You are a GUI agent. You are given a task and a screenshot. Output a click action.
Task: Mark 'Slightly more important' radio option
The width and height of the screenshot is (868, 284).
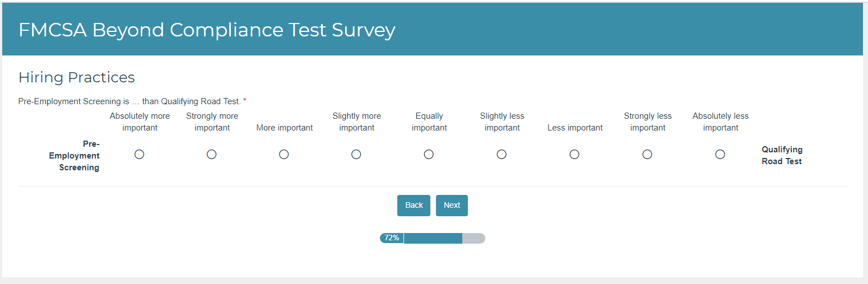point(356,155)
